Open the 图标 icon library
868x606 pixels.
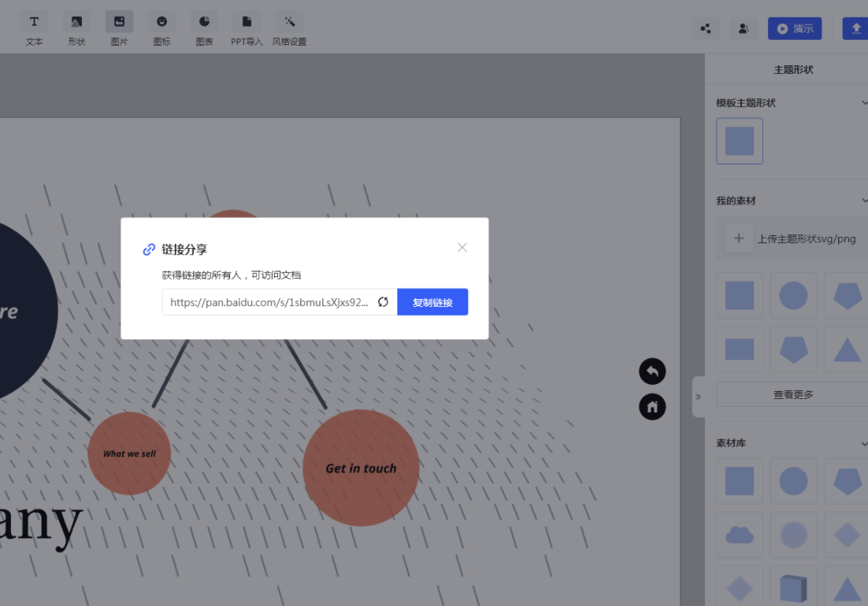point(161,29)
